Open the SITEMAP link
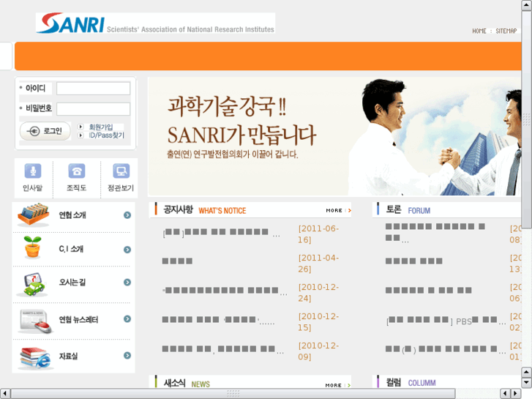The width and height of the screenshot is (532, 399). tap(506, 31)
